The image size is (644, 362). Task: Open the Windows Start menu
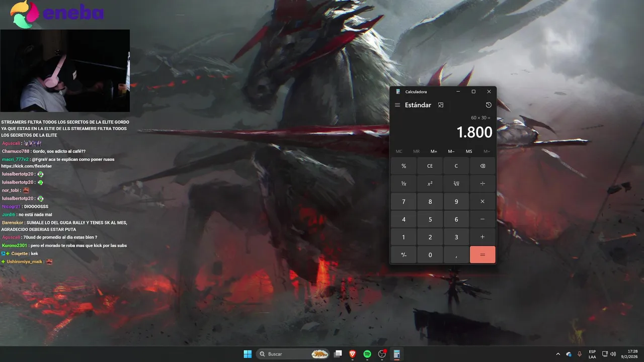[248, 354]
